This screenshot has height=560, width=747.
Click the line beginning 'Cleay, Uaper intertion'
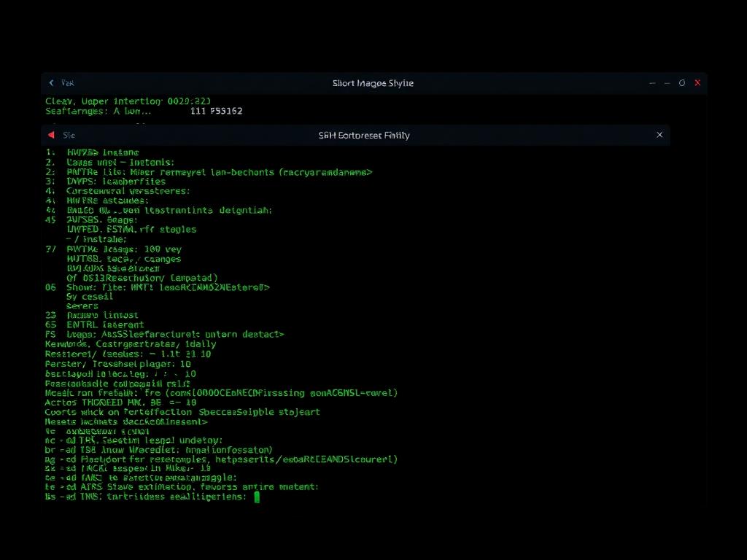point(128,101)
